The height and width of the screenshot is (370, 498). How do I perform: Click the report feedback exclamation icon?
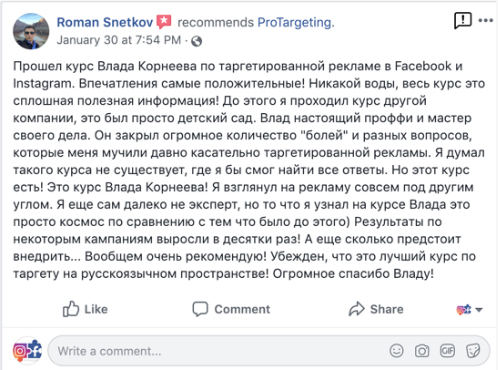click(x=463, y=21)
